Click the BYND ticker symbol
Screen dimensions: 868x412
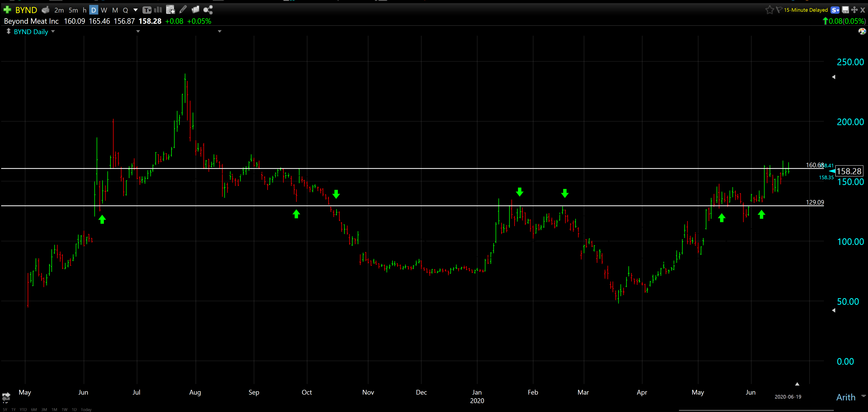[x=26, y=10]
